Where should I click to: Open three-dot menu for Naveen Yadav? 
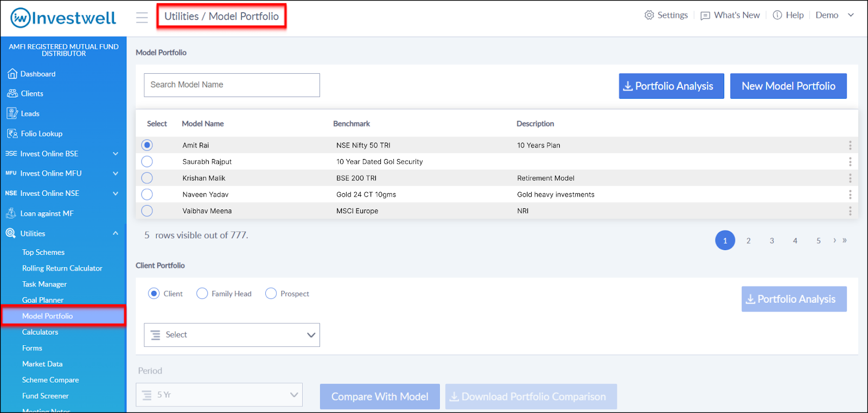click(x=850, y=194)
